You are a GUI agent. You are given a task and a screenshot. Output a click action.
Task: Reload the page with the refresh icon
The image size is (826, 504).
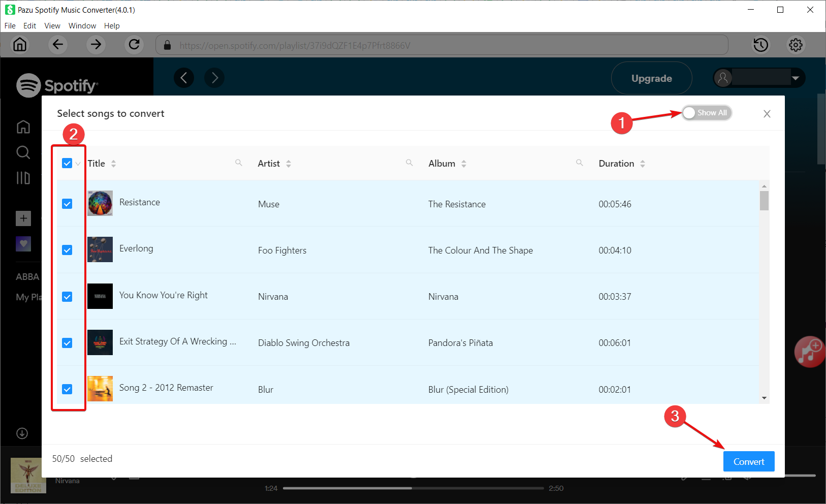pyautogui.click(x=134, y=45)
